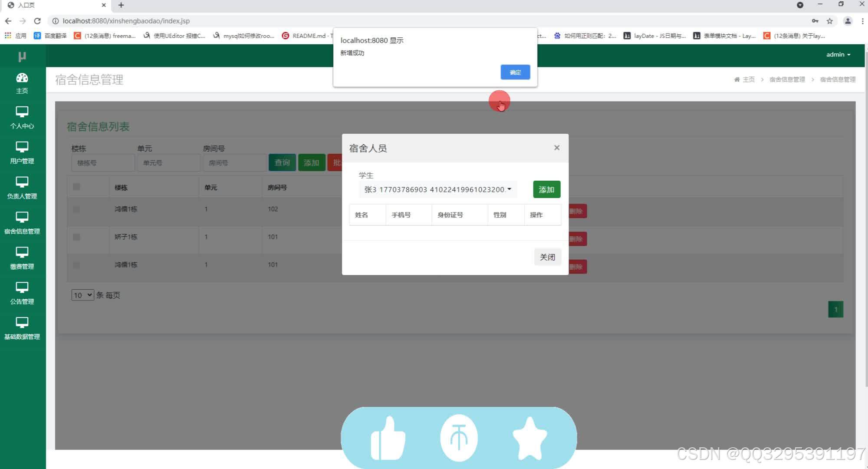The height and width of the screenshot is (469, 868).
Task: View site info icon in address bar
Action: (x=55, y=21)
